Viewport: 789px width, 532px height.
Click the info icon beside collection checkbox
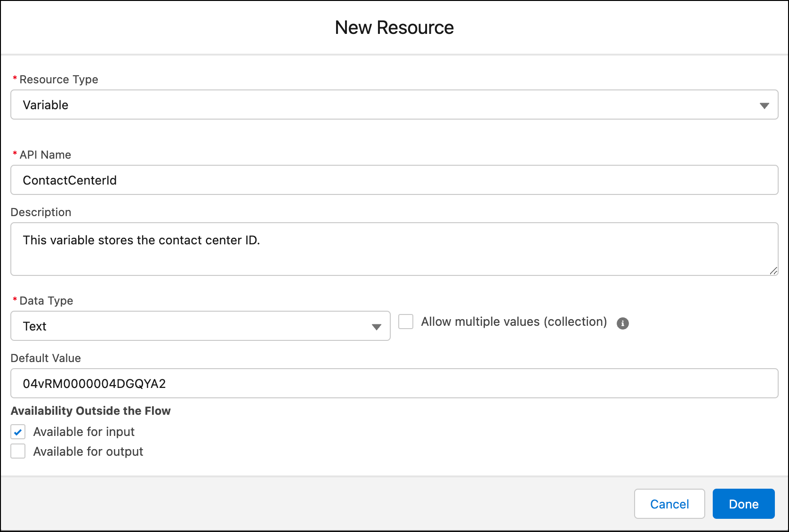point(622,323)
